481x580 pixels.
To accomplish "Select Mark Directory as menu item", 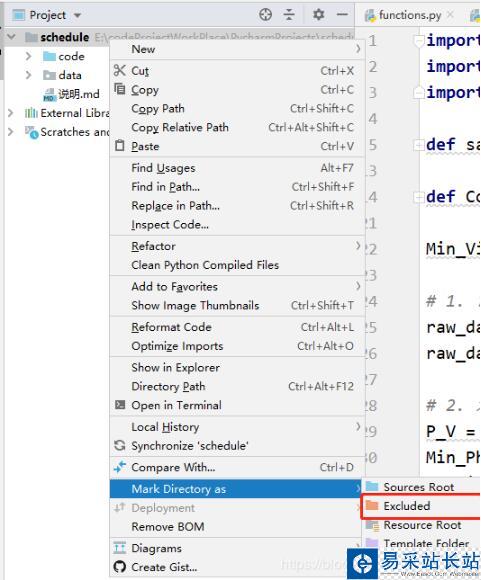I will (237, 489).
